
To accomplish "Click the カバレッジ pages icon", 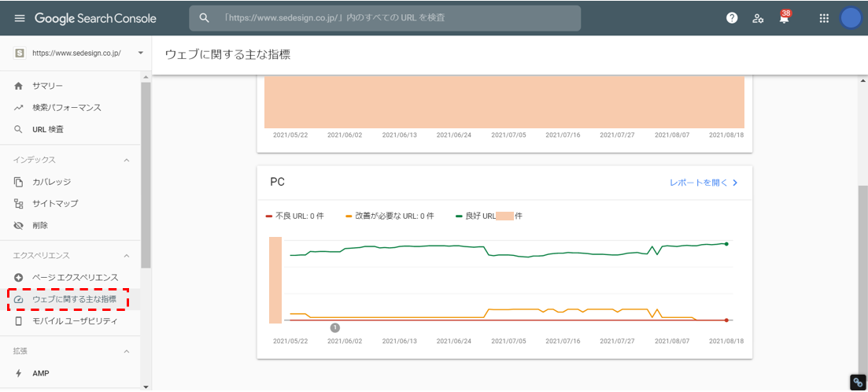I will 18,182.
